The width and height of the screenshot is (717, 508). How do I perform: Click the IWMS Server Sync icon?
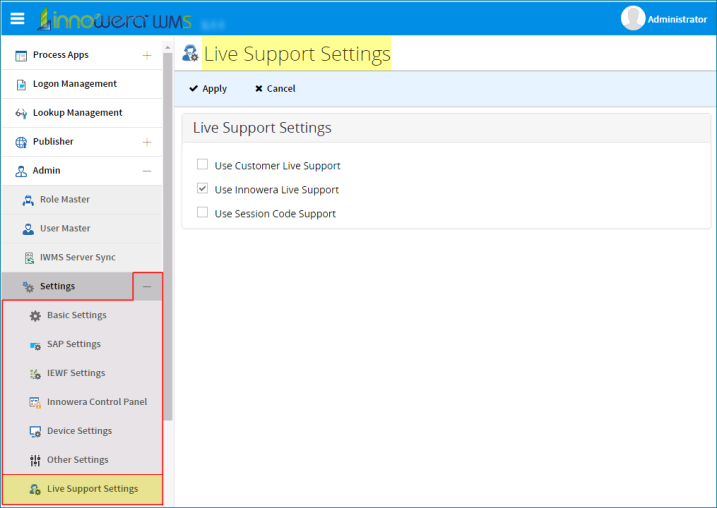pos(29,258)
